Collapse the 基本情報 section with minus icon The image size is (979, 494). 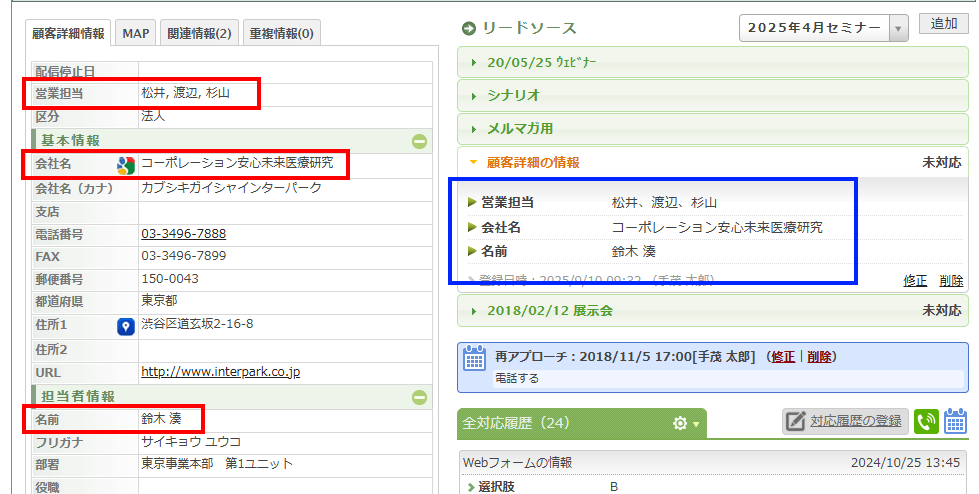click(x=420, y=142)
